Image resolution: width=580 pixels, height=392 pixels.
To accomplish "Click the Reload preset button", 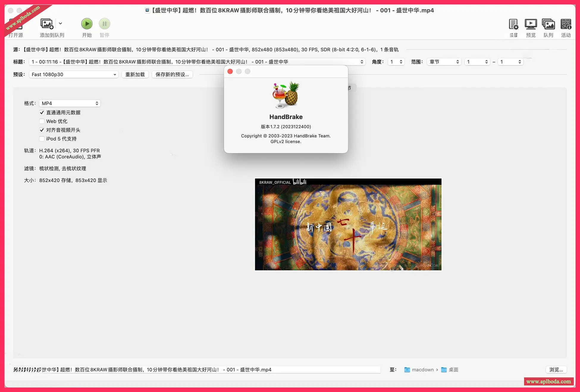I will [x=135, y=74].
